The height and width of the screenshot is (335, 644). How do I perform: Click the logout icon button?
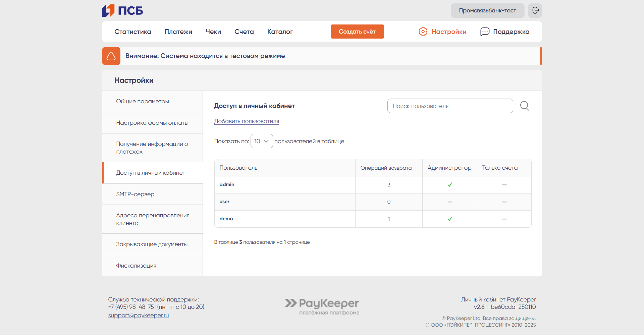(x=535, y=10)
